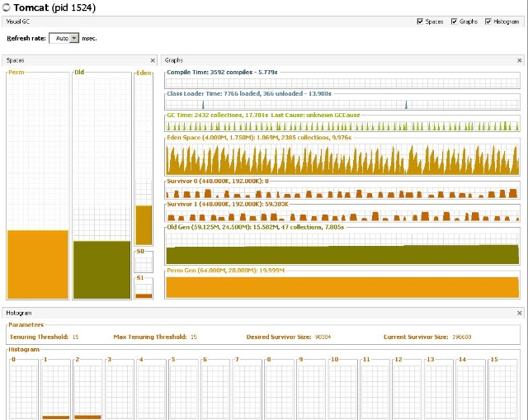The image size is (528, 420).
Task: Click histogram age bucket 9
Action: [312, 390]
